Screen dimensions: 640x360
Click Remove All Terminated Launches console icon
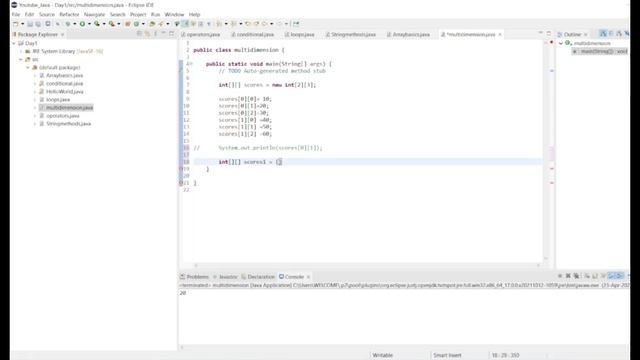[576, 276]
